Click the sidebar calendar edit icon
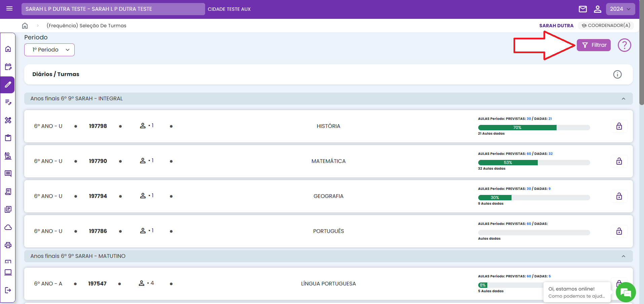Image resolution: width=644 pixels, height=304 pixels. [x=8, y=67]
